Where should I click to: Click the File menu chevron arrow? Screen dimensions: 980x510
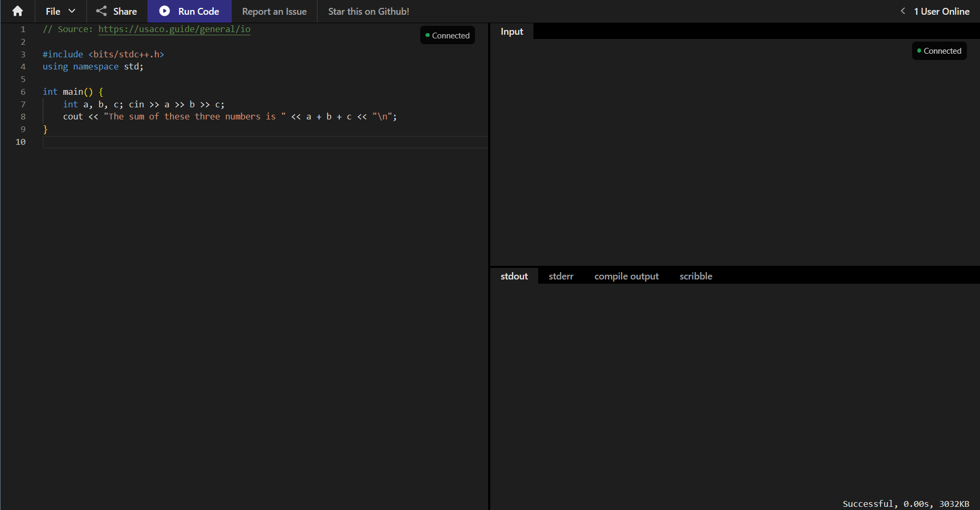coord(72,11)
